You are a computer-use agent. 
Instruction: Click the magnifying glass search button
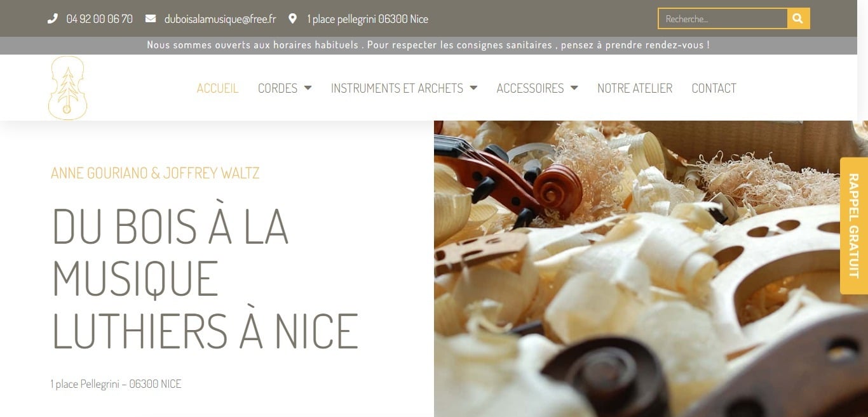[798, 18]
